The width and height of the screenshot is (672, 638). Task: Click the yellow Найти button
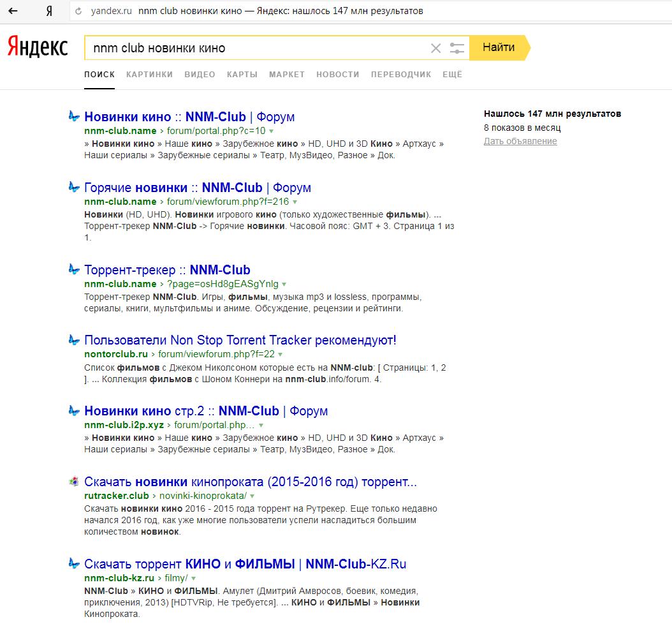(x=499, y=48)
